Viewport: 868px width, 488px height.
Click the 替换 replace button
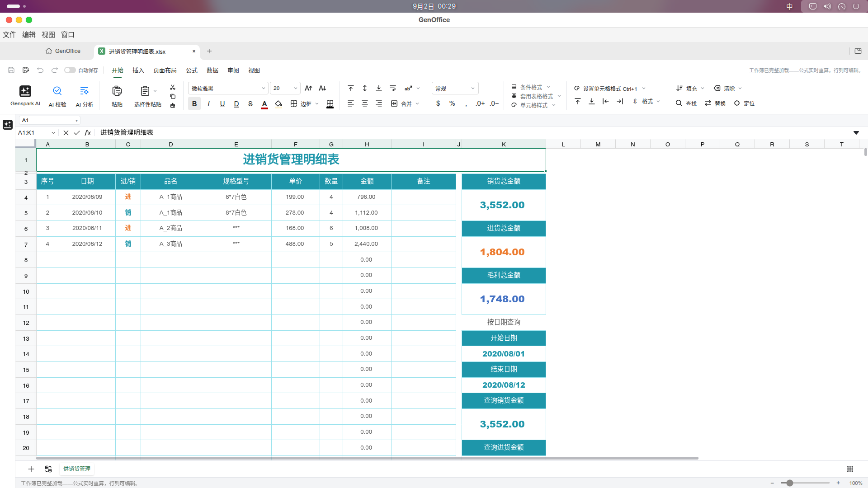[715, 103]
